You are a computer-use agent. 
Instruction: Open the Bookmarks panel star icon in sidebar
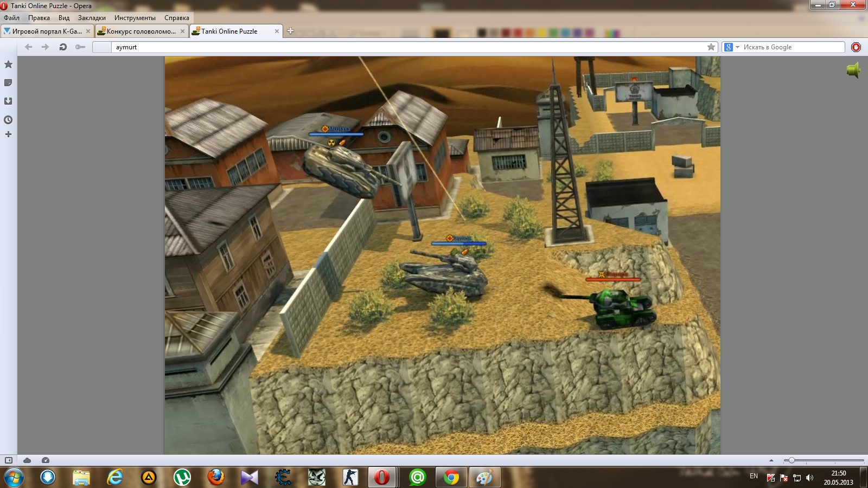pos(8,65)
